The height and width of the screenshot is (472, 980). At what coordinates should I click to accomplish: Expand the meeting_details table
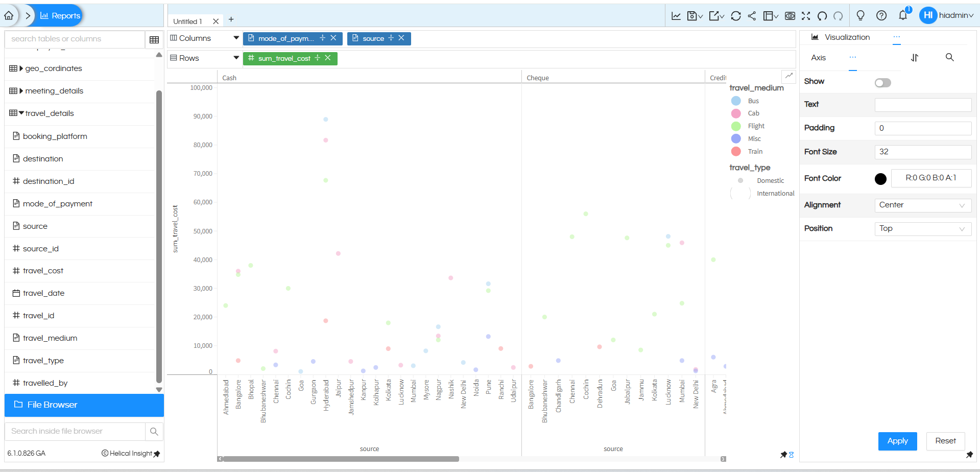pos(21,91)
